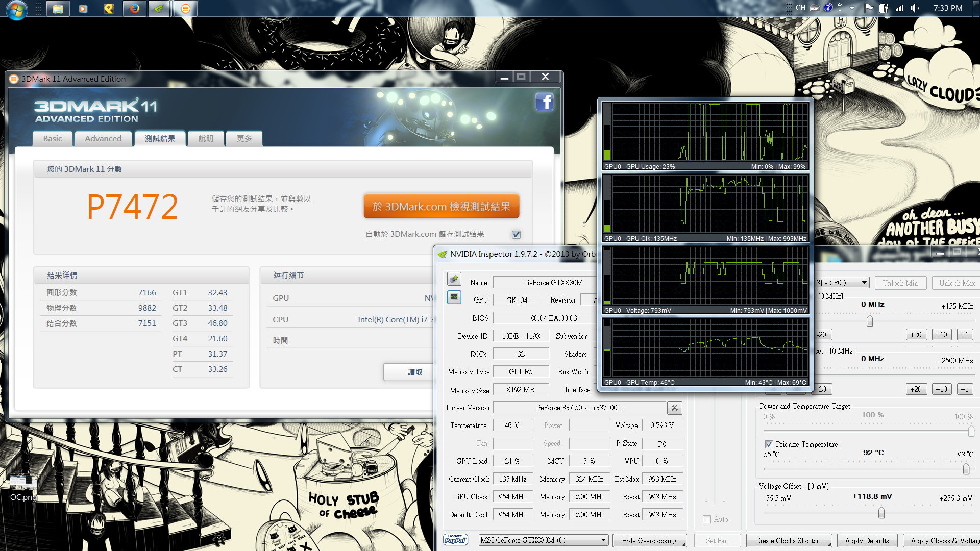Open the yellow chat app taskbar icon
The width and height of the screenshot is (980, 551).
coord(109,8)
